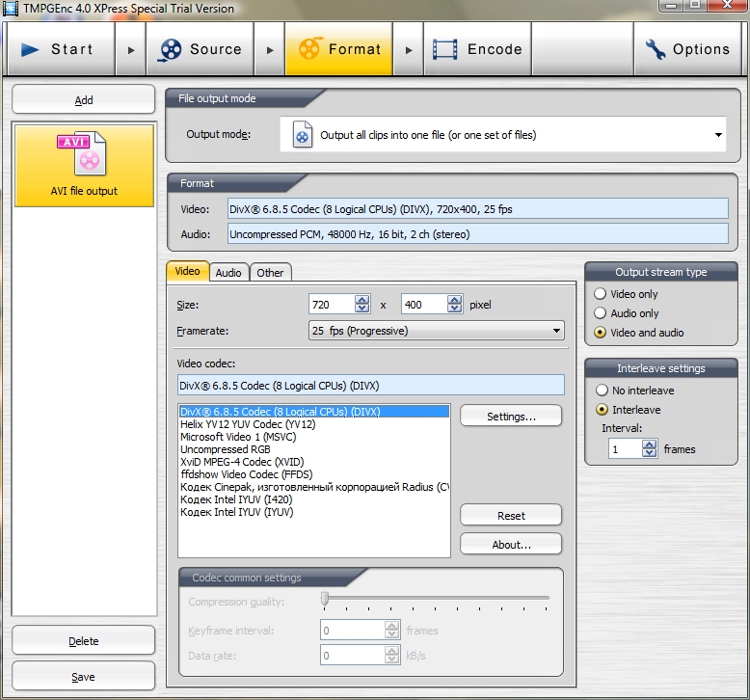This screenshot has height=700, width=750.
Task: Click the Video codec name field
Action: click(371, 385)
